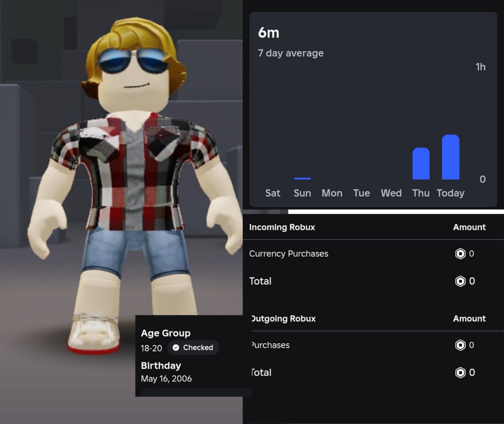The width and height of the screenshot is (504, 424).
Task: Click the Tue day label
Action: click(362, 193)
